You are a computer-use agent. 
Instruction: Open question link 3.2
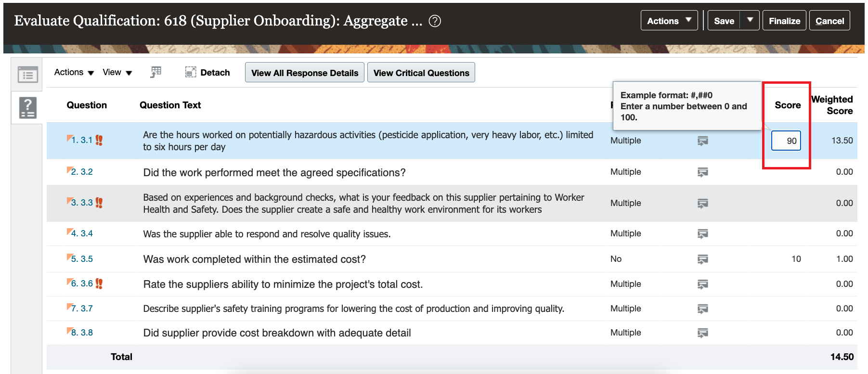[x=82, y=172]
